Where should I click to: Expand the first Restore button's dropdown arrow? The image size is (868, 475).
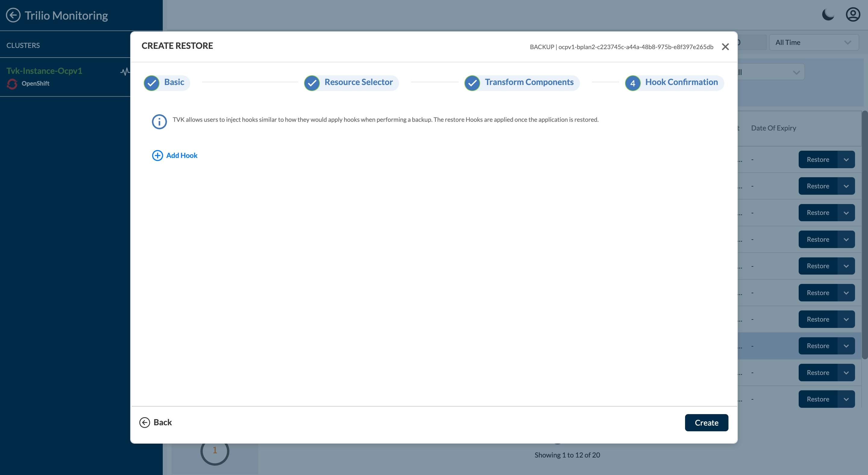pyautogui.click(x=846, y=160)
